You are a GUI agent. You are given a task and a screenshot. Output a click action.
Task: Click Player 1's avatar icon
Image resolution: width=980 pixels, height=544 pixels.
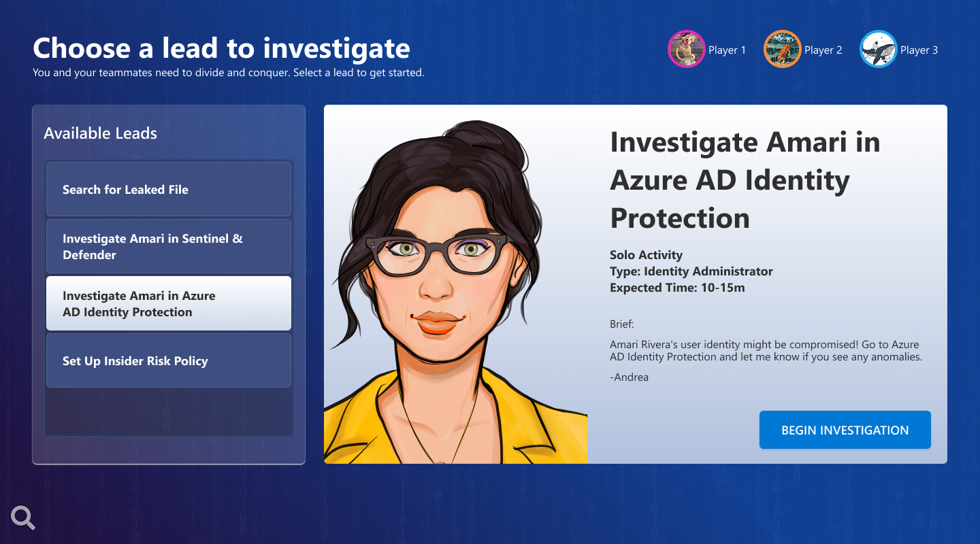tap(686, 49)
